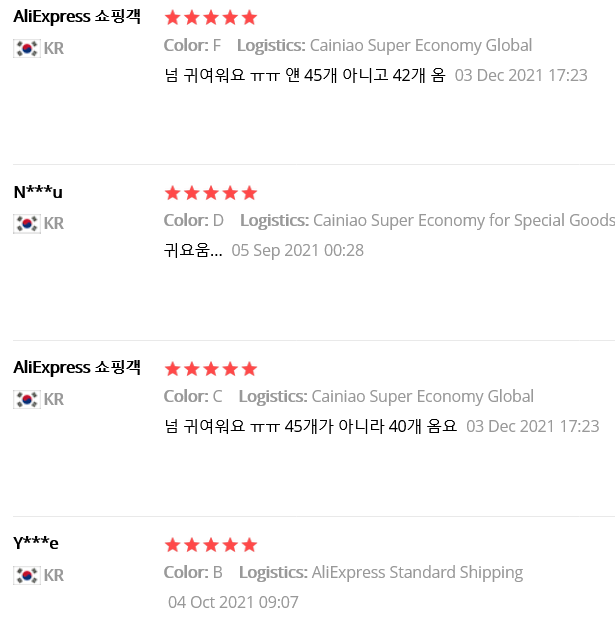The width and height of the screenshot is (615, 637).
Task: Click the date 05 Sep 2021 00:28
Action: click(x=298, y=251)
